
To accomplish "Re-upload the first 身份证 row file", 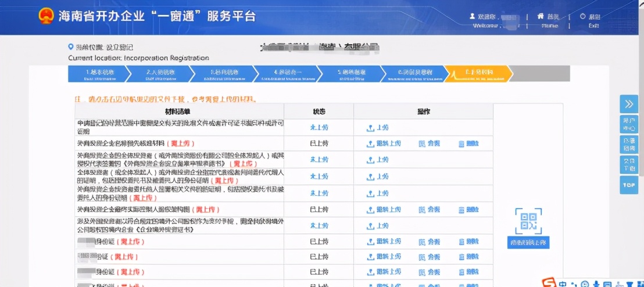I will 383,242.
